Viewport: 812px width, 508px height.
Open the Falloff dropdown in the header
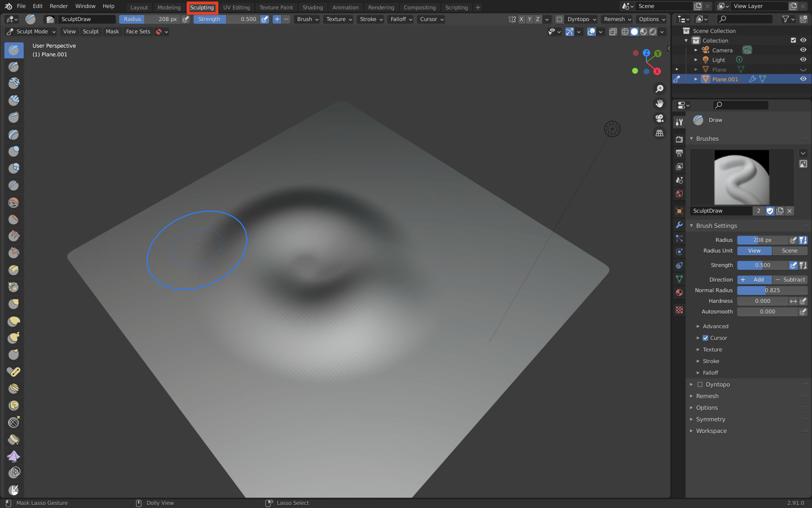[400, 19]
